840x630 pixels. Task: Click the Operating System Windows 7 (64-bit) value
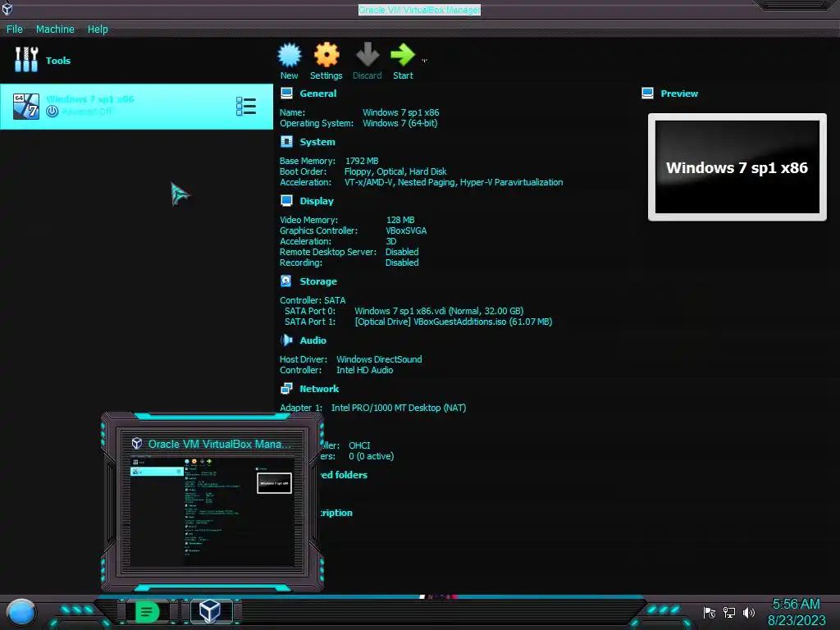399,123
